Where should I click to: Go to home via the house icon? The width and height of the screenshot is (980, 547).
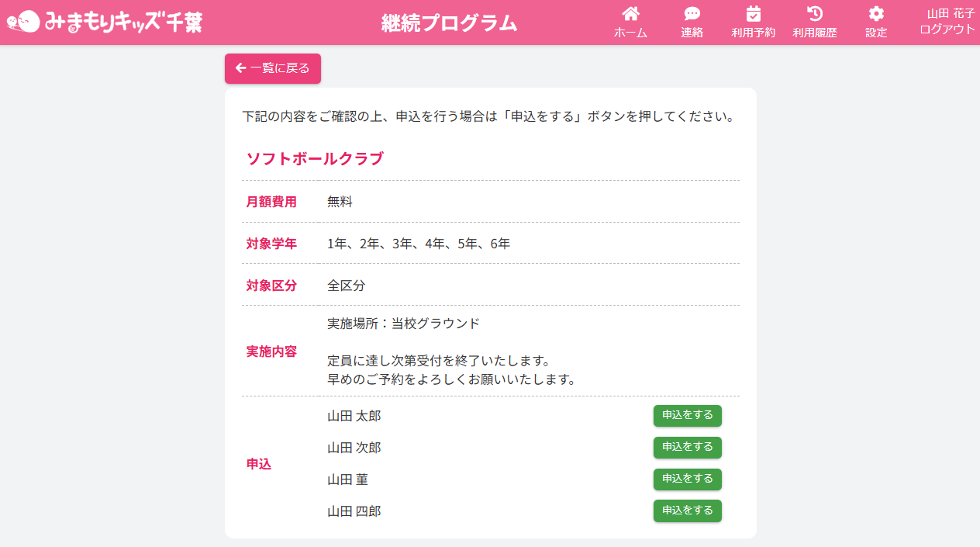(x=630, y=13)
